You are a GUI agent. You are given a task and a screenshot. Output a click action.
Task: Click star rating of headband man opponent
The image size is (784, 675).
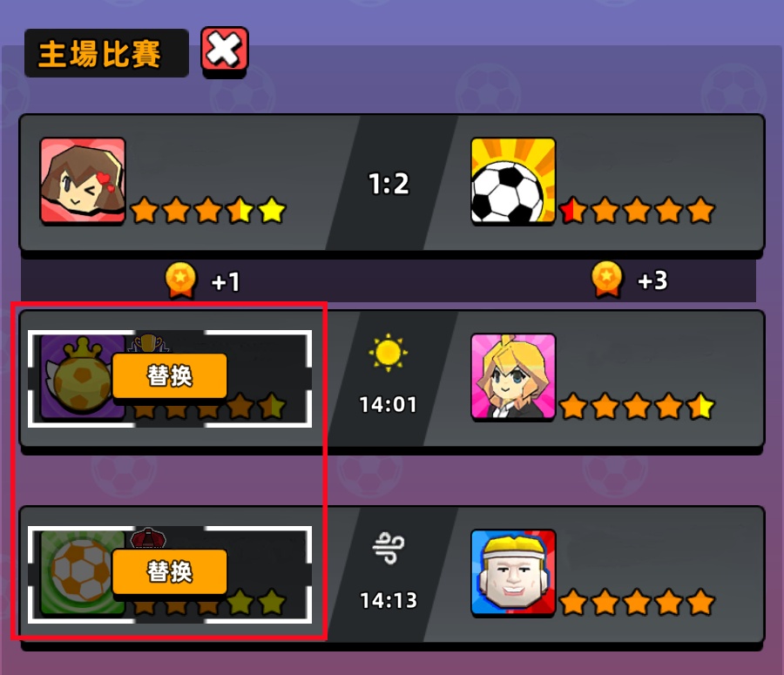coord(637,602)
